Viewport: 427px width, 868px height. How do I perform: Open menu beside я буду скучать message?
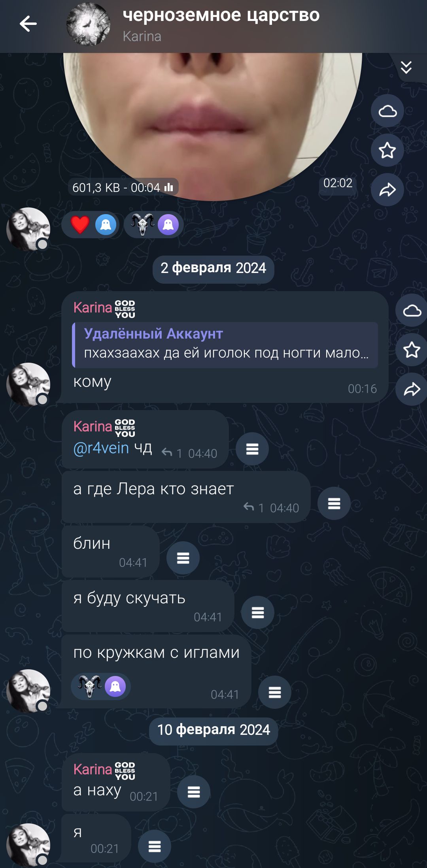pos(258,612)
